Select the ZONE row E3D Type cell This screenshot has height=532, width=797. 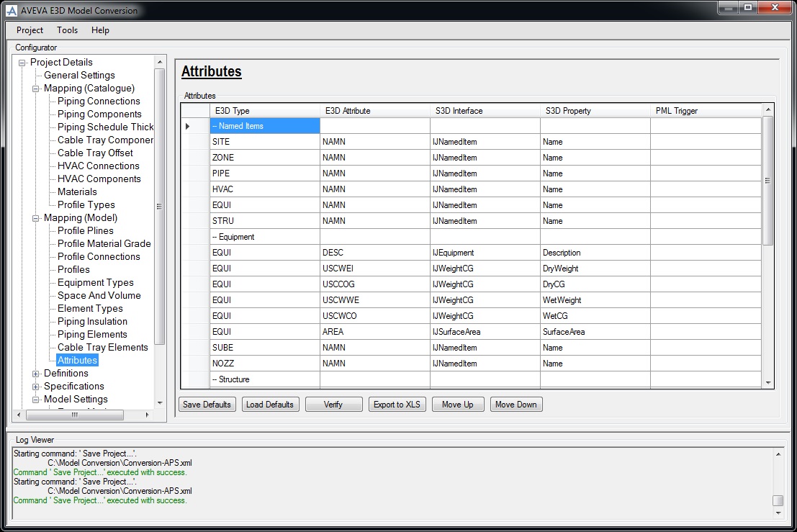[265, 158]
